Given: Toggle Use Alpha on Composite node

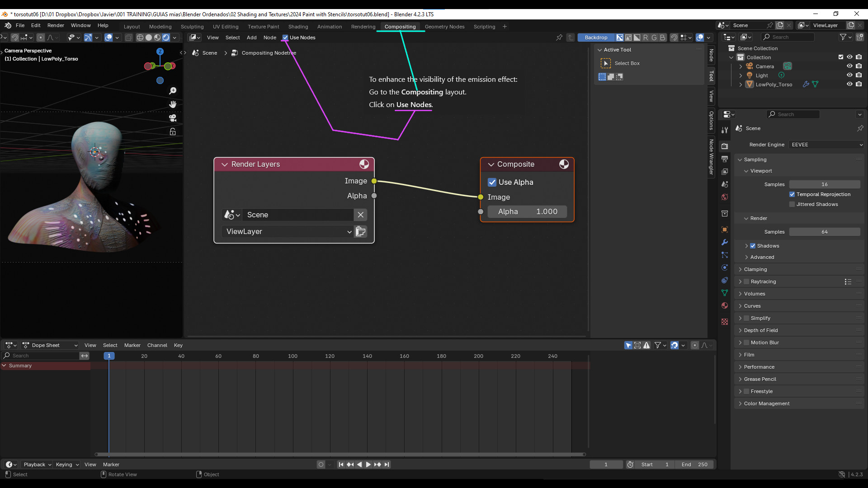Looking at the screenshot, I should coord(492,182).
